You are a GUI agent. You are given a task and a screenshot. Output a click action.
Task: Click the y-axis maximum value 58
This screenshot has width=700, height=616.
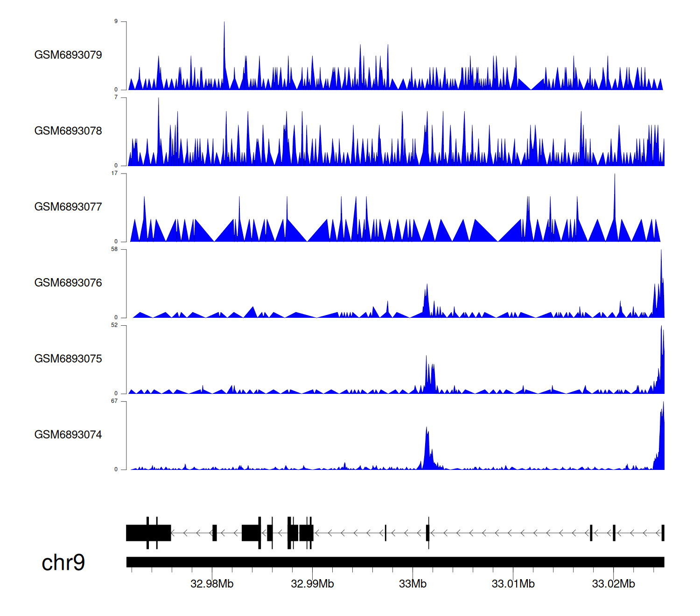(114, 249)
